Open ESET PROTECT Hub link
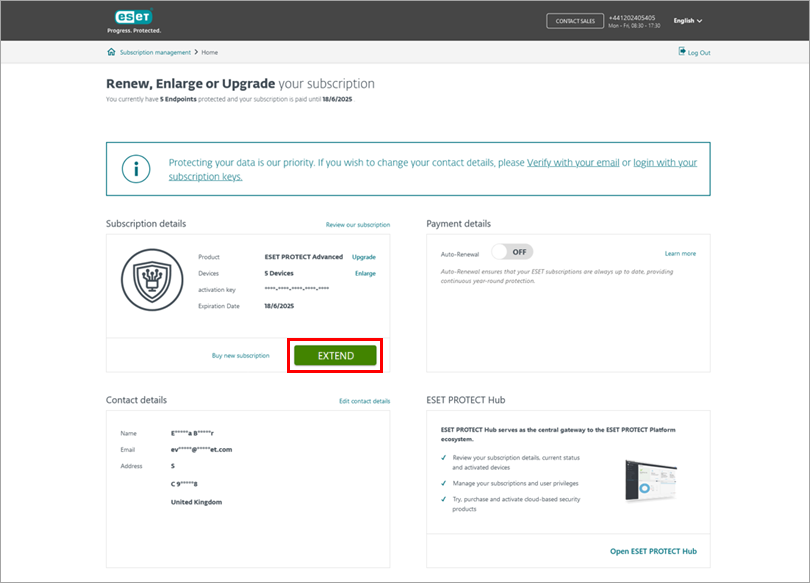The width and height of the screenshot is (810, 583). [653, 551]
